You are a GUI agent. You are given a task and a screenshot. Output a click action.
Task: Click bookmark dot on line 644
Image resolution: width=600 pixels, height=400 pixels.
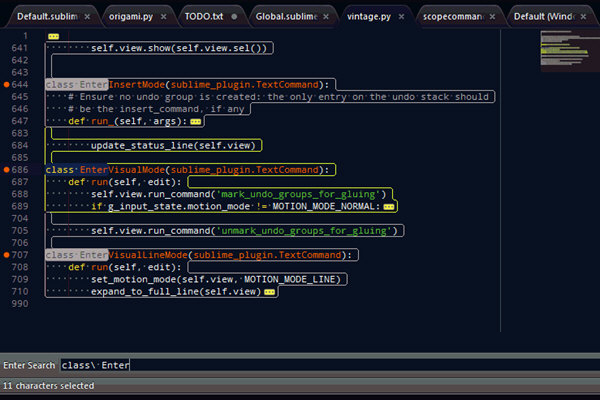click(7, 85)
